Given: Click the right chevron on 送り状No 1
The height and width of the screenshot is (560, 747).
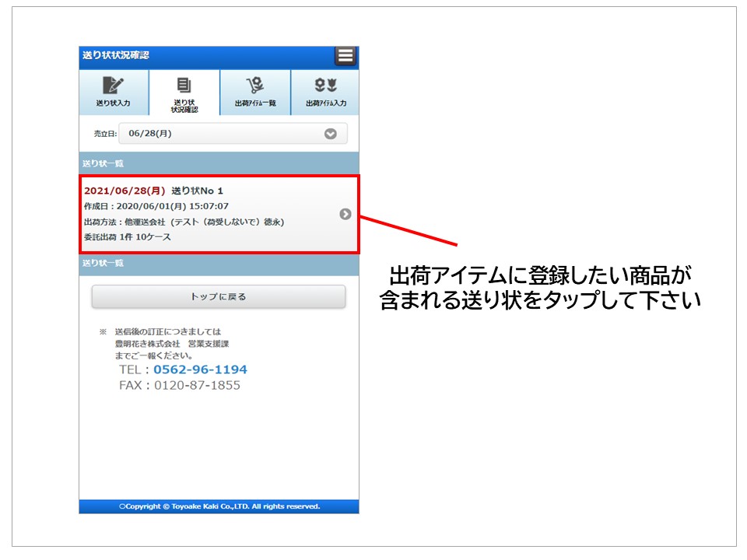Looking at the screenshot, I should 345,214.
